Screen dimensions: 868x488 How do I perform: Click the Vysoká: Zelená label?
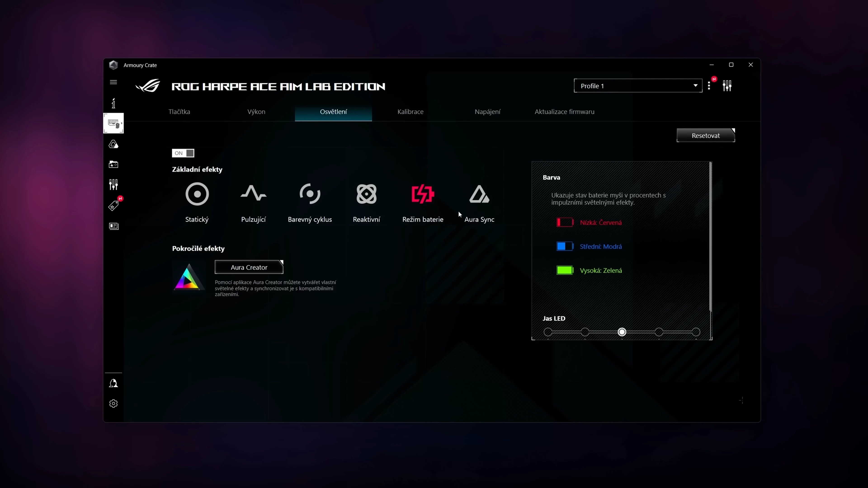point(601,270)
